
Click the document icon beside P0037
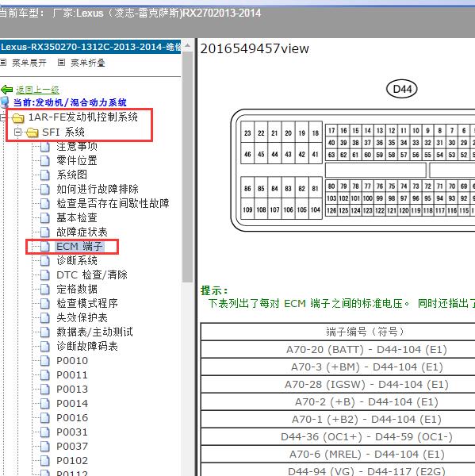45,446
